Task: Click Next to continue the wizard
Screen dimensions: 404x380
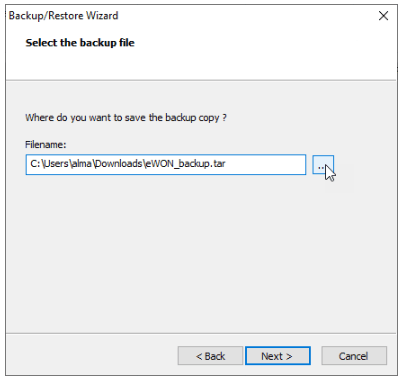Action: [x=278, y=356]
